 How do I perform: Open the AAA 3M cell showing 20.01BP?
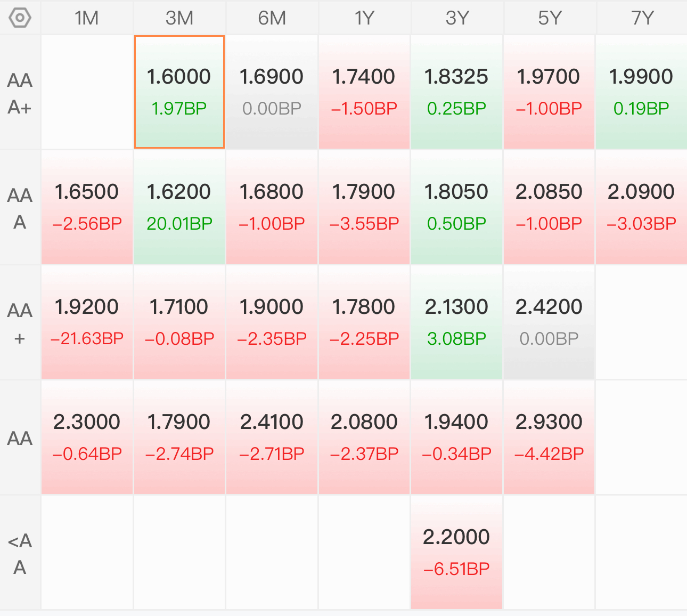point(179,207)
